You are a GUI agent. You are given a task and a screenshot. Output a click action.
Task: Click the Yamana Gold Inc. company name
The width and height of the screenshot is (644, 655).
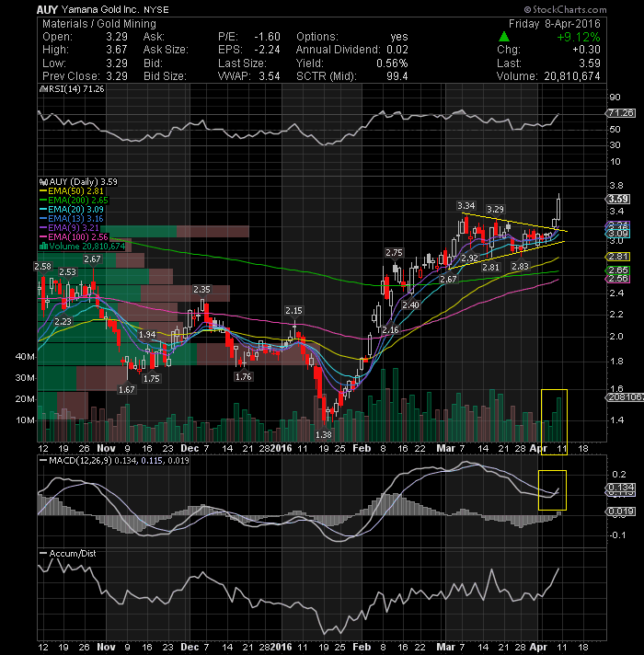point(100,9)
